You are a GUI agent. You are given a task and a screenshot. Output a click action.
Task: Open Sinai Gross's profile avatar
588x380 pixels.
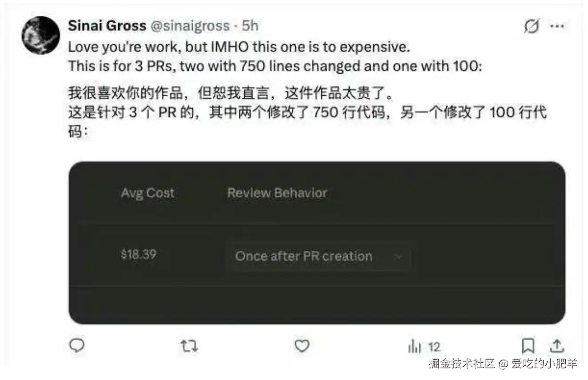(41, 36)
